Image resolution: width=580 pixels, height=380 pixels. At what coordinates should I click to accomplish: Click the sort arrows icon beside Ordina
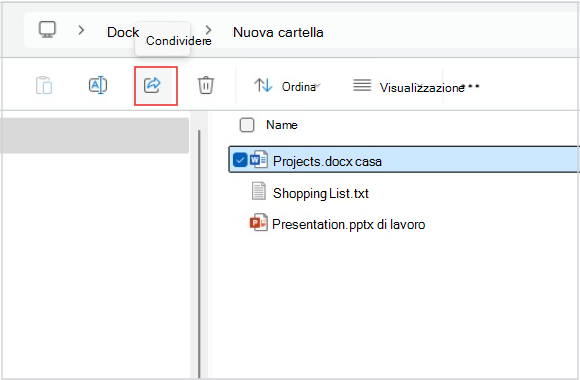263,85
